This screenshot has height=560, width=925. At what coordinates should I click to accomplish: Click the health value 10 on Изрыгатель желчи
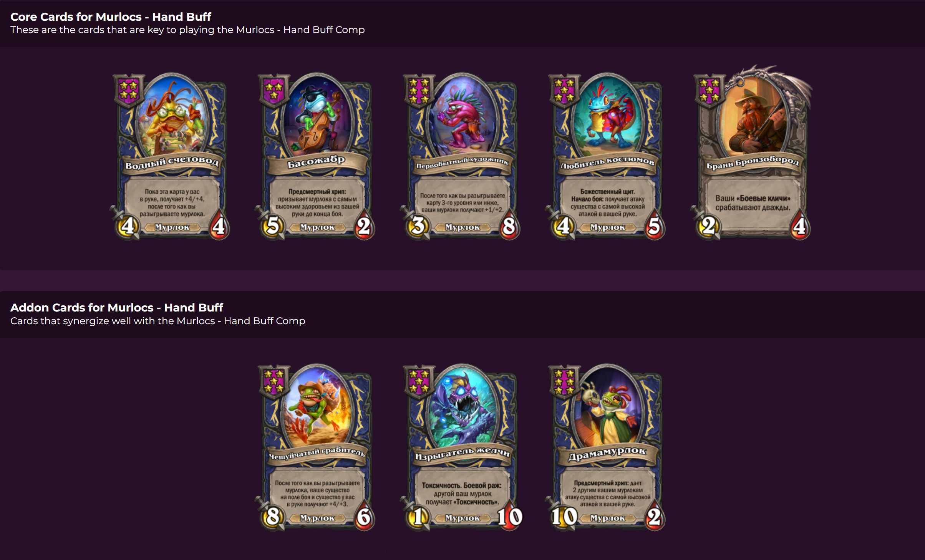click(x=510, y=516)
